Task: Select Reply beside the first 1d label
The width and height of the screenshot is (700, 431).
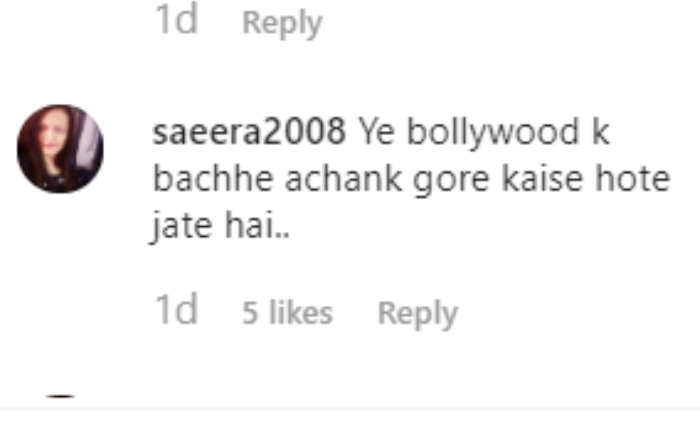Action: click(282, 23)
